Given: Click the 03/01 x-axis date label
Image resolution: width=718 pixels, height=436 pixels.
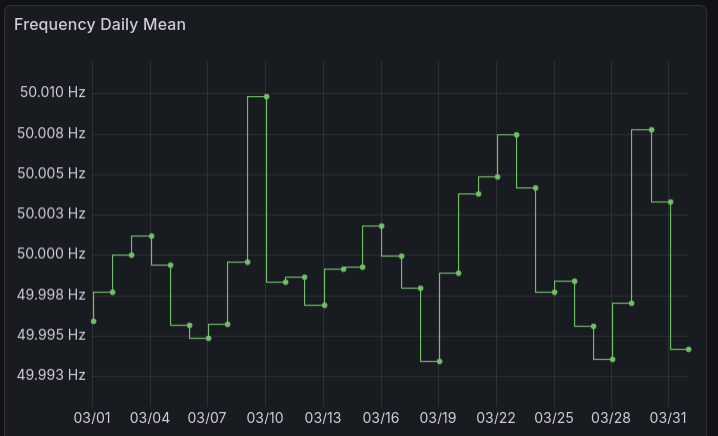Looking at the screenshot, I should click(x=93, y=416).
